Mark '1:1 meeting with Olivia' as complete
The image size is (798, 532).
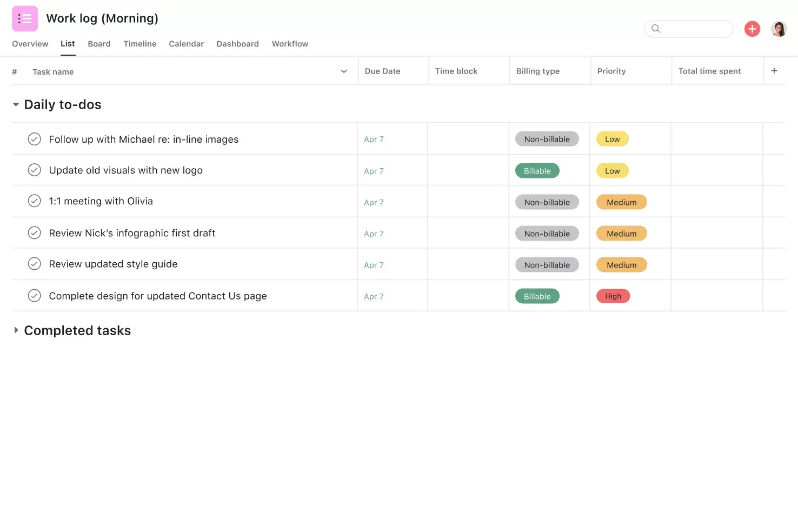pyautogui.click(x=34, y=201)
